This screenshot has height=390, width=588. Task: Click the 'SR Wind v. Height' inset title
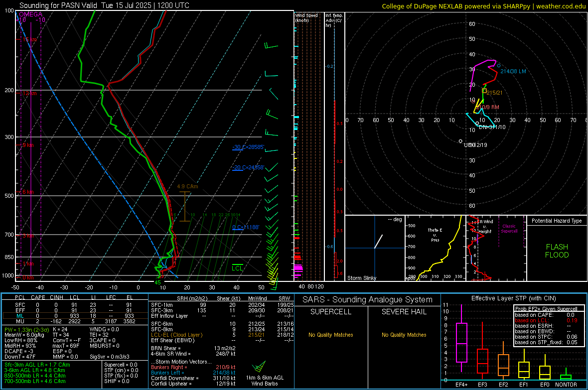click(x=484, y=227)
